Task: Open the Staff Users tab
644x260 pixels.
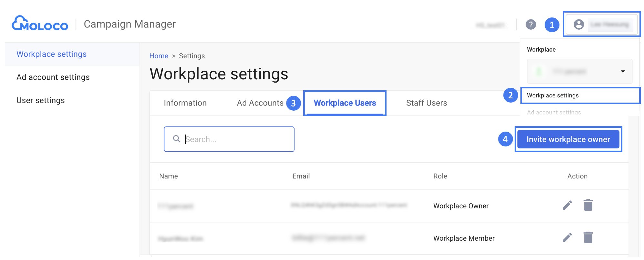Action: (426, 103)
